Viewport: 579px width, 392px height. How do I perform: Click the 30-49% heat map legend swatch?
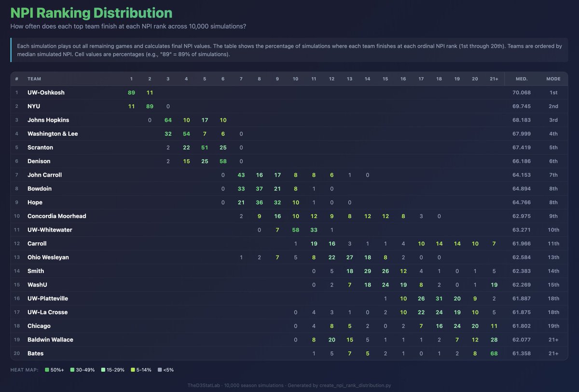click(73, 370)
